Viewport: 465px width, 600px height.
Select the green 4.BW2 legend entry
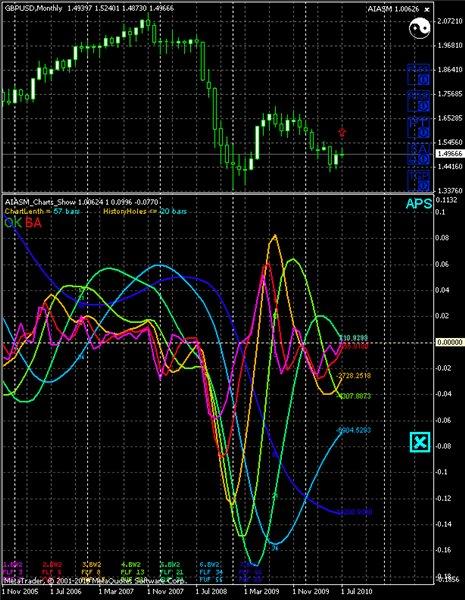(131, 564)
